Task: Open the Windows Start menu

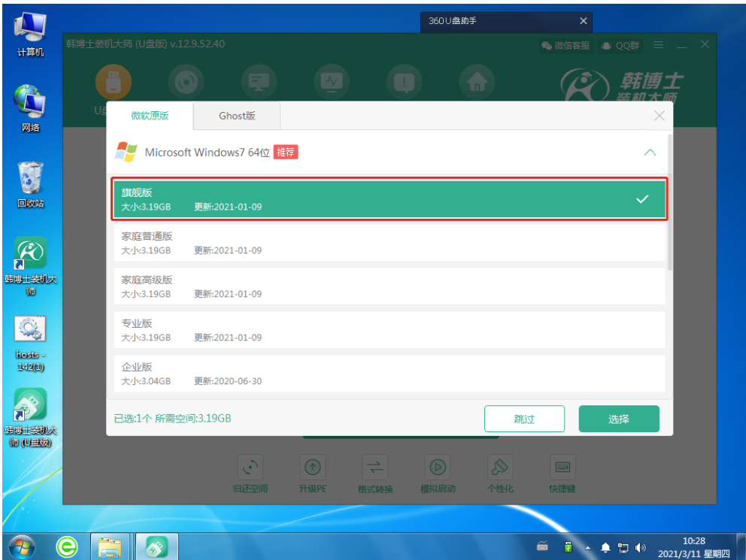Action: tap(21, 546)
